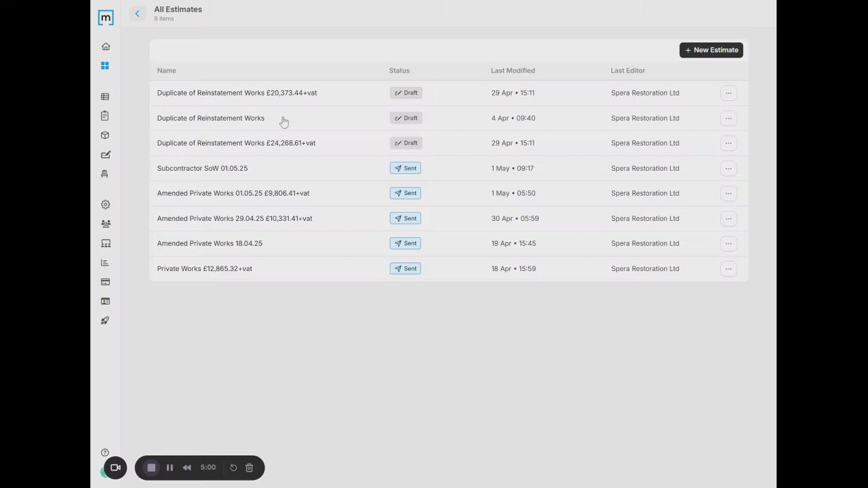Click the rewind button on recording bar
The width and height of the screenshot is (868, 488).
point(186,468)
